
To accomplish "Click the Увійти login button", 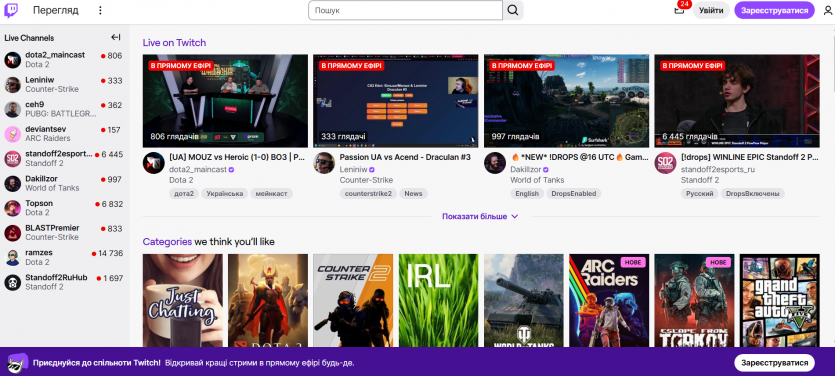I will click(x=711, y=10).
